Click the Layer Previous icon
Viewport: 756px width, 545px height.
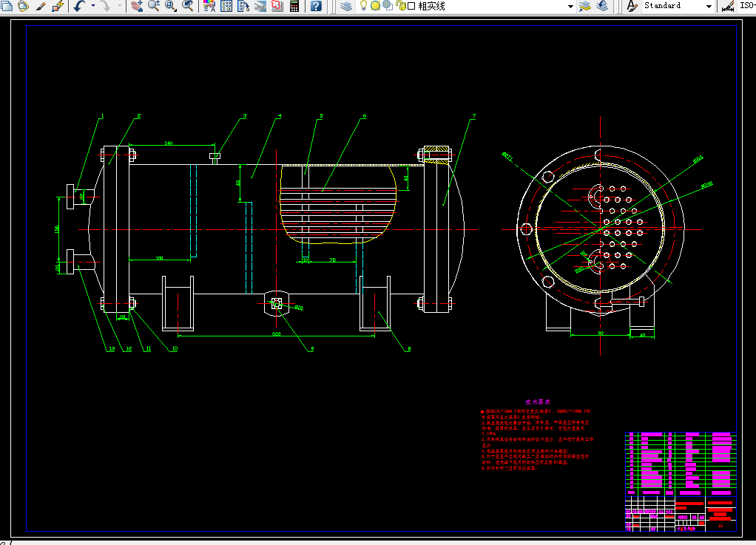click(x=601, y=6)
